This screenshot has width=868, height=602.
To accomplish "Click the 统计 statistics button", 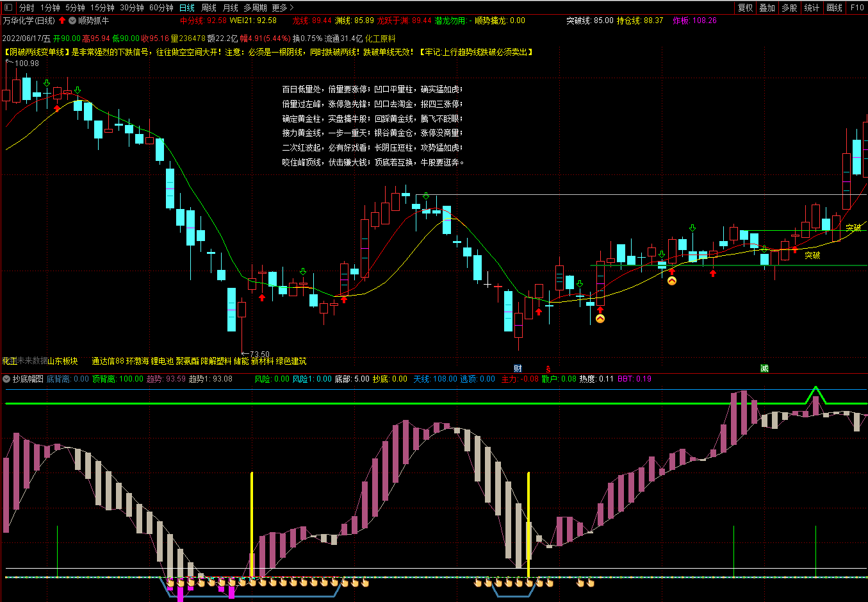I will pos(812,8).
